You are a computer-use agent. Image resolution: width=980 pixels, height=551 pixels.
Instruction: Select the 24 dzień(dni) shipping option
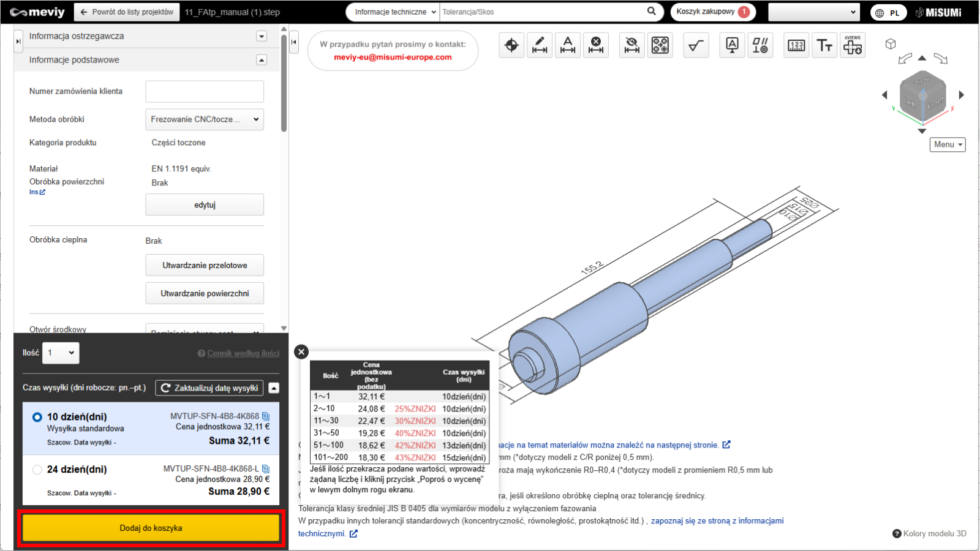coord(37,470)
